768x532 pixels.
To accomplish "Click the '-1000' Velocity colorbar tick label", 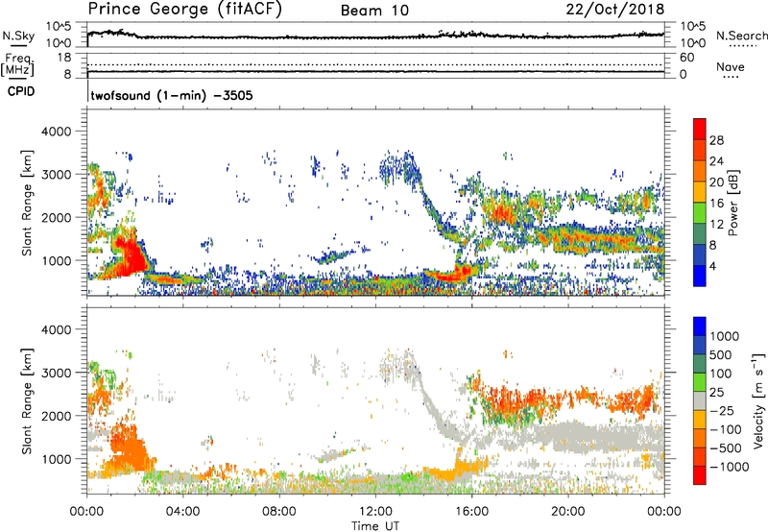I will pos(729,467).
